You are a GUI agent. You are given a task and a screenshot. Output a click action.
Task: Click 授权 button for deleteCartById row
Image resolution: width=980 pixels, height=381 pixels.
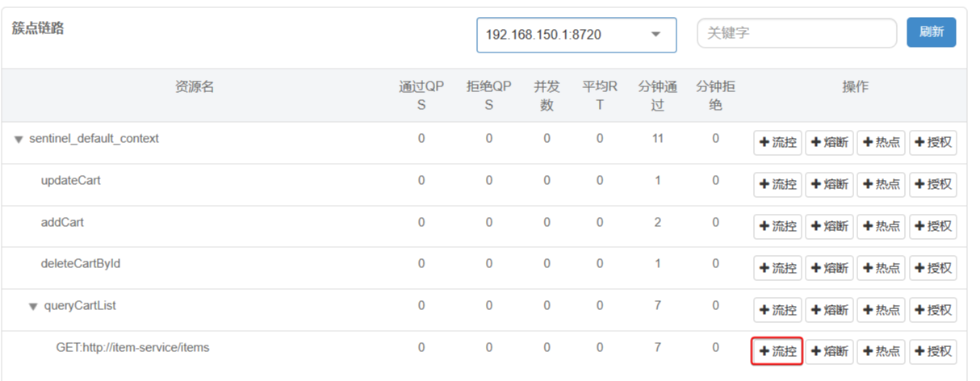click(x=932, y=268)
